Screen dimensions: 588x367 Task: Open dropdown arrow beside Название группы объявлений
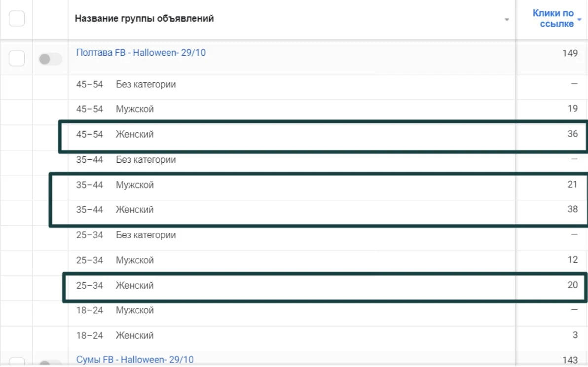[x=507, y=20]
